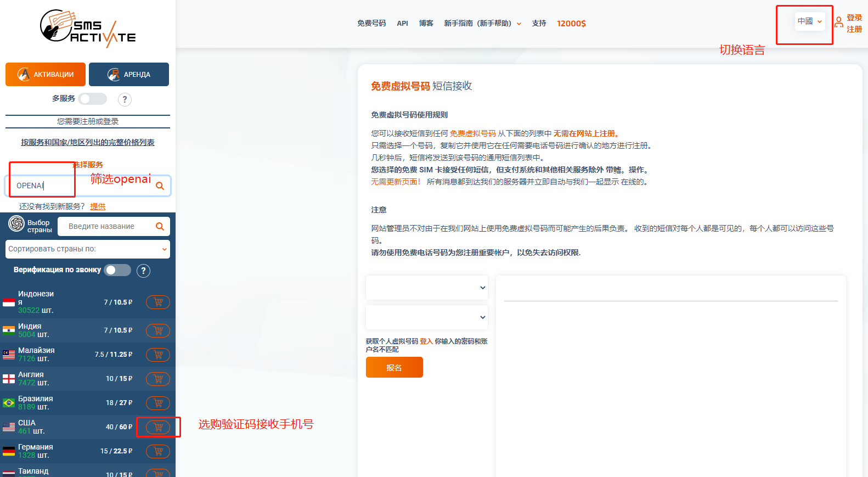Screen dimensions: 868x477
Task: Click the country search magnifier icon
Action: coord(160,226)
